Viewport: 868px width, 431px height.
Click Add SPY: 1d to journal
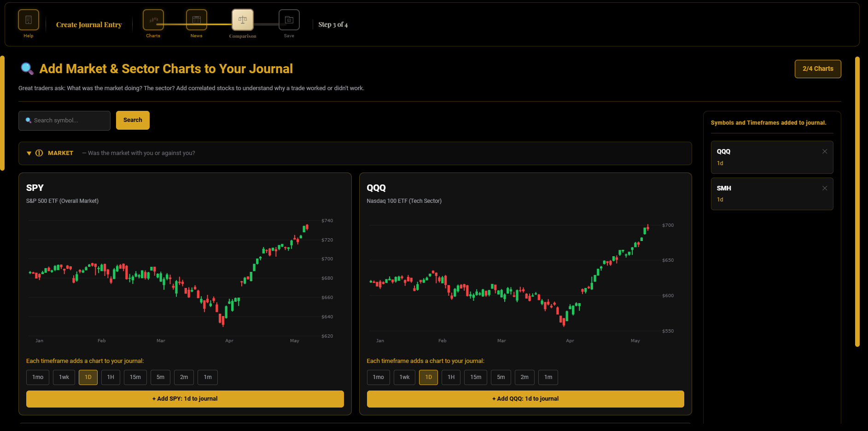(185, 399)
